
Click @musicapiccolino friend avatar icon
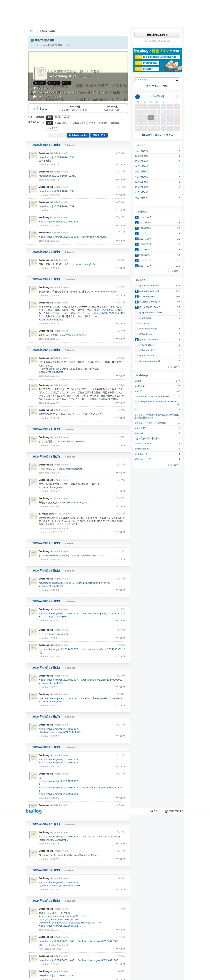click(136, 339)
